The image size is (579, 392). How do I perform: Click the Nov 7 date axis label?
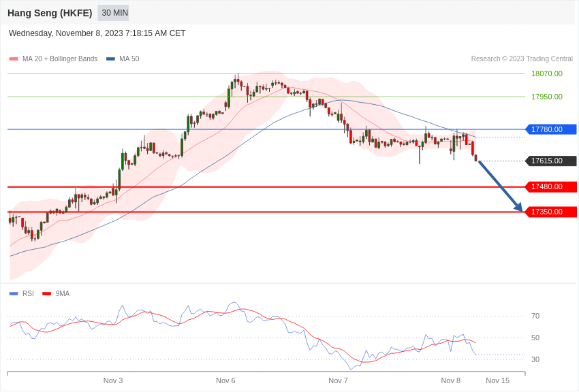(338, 380)
